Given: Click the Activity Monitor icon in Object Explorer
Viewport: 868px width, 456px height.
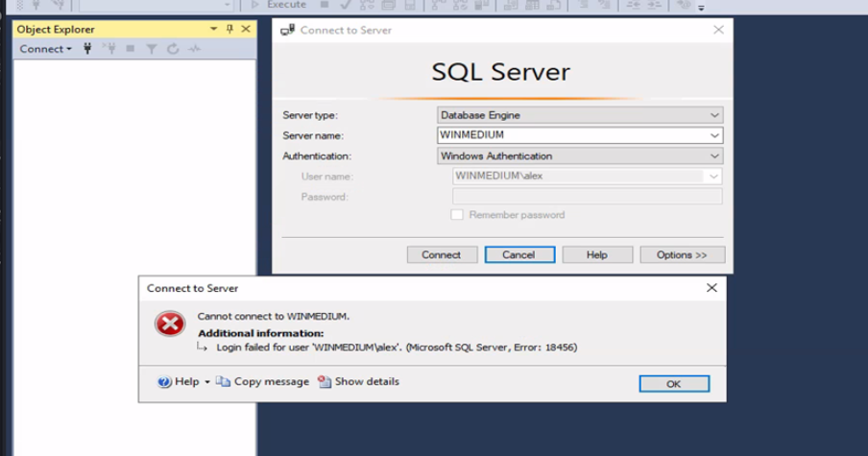Looking at the screenshot, I should 194,49.
